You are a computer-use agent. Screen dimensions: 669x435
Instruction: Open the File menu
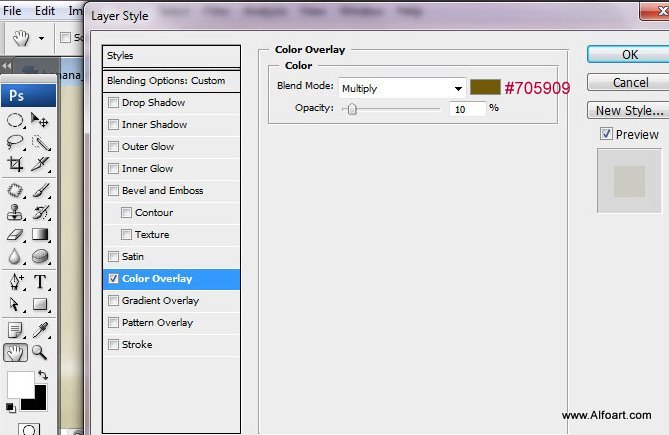13,11
